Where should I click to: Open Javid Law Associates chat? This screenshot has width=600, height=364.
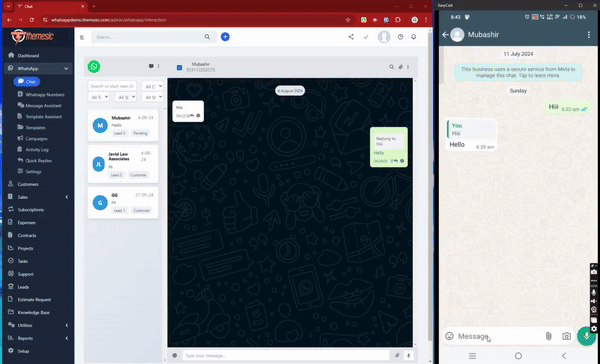coord(123,164)
